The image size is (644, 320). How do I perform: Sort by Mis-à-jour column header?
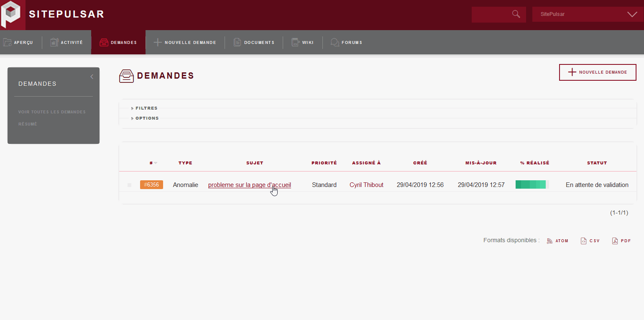coord(481,163)
